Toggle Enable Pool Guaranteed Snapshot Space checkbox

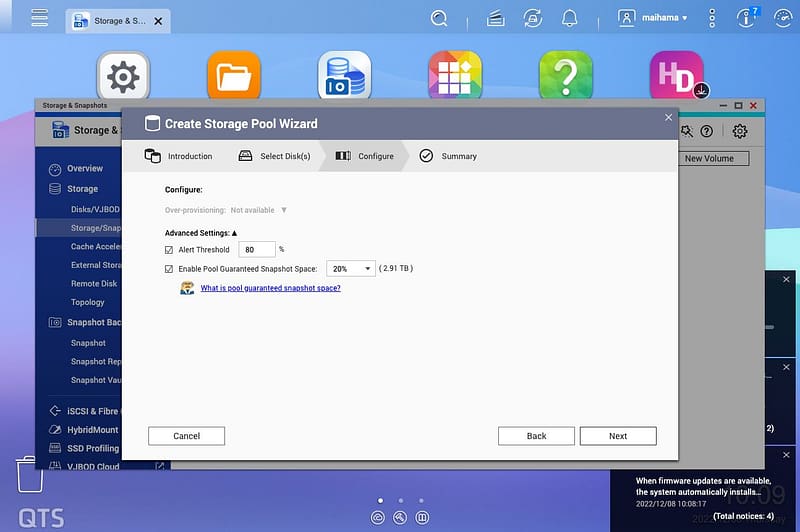[x=169, y=269]
